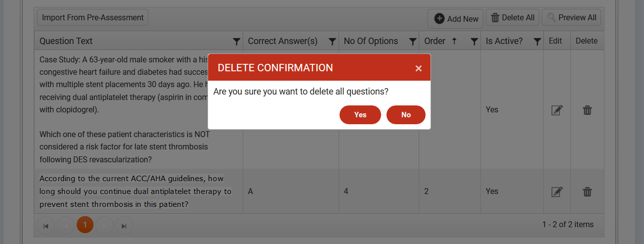Open filter for No Of Options column

click(x=413, y=41)
